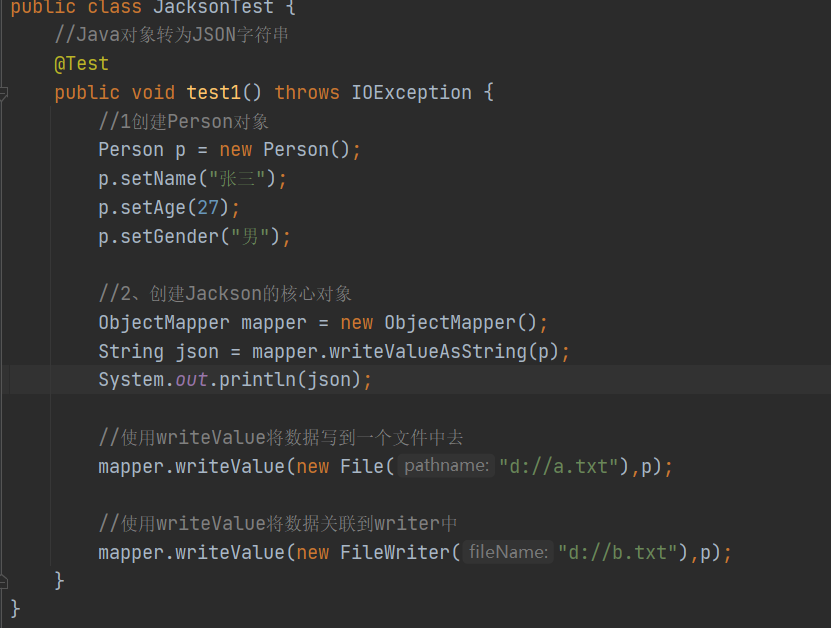This screenshot has height=628, width=831.
Task: Click the pathname: parameter hint
Action: (x=446, y=465)
